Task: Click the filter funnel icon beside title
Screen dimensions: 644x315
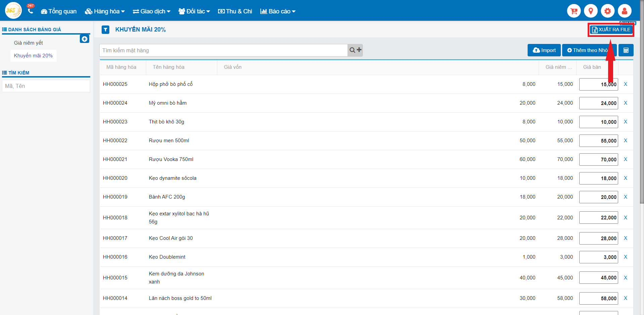Action: click(x=106, y=30)
